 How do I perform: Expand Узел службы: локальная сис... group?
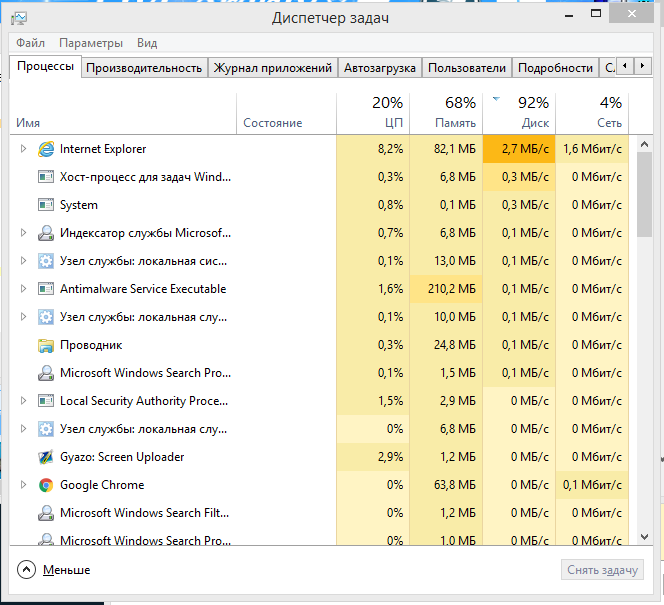coord(23,260)
